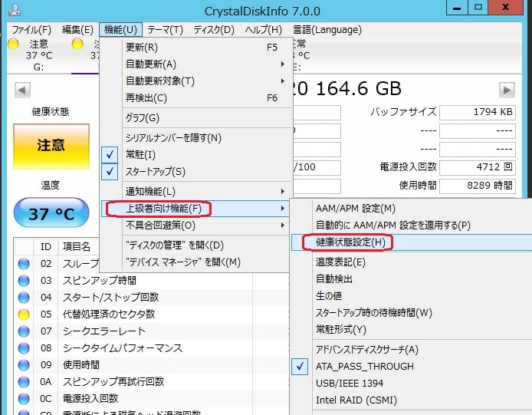The height and width of the screenshot is (415, 532).
Task: Open the ファイル(F) menu
Action: tap(31, 30)
